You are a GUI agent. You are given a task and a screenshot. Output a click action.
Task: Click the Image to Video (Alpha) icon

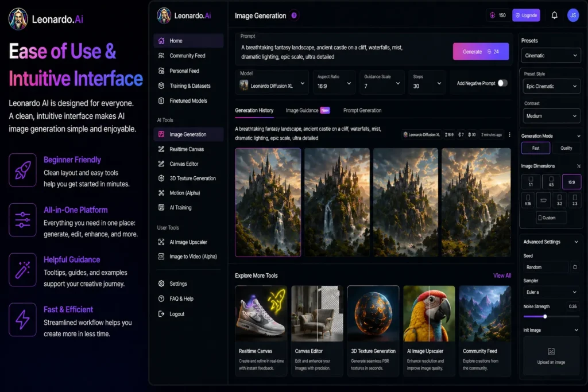pyautogui.click(x=161, y=257)
